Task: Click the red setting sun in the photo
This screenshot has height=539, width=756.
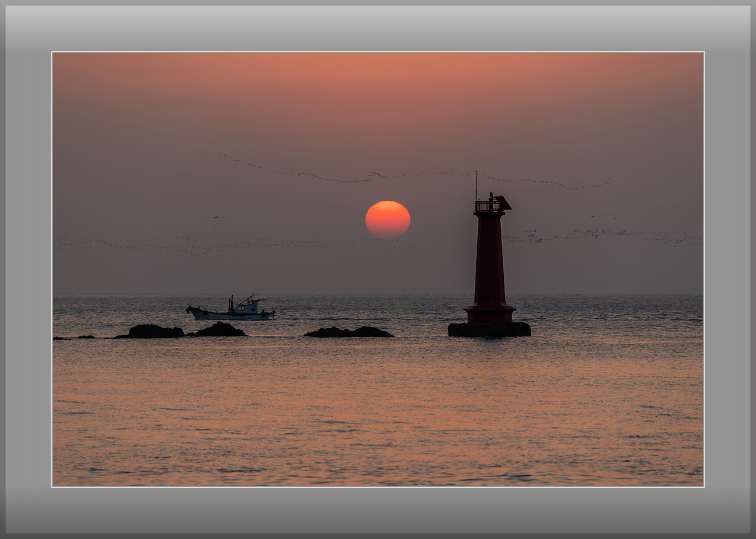Action: pos(387,220)
